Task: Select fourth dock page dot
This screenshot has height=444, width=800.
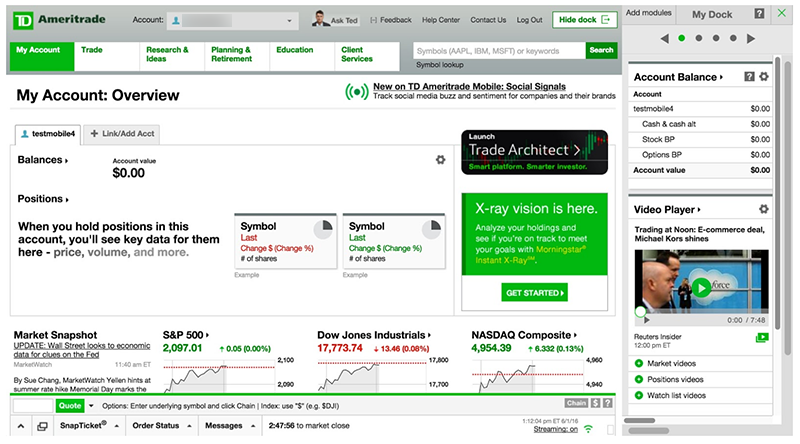Action: (x=733, y=38)
